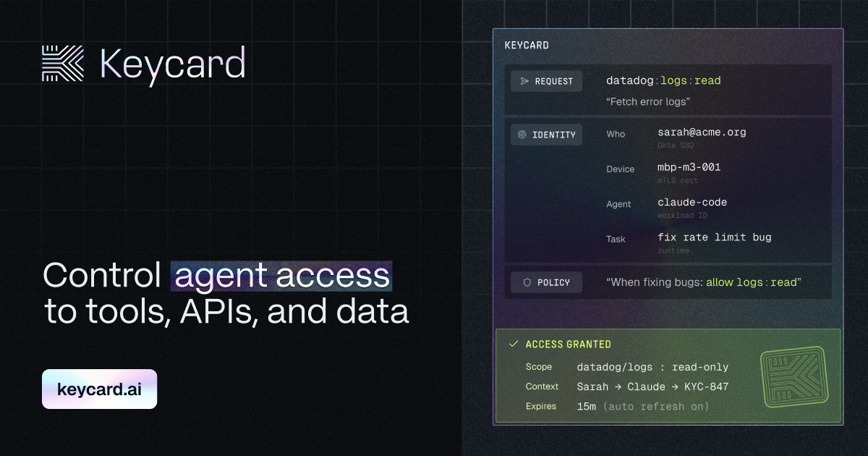Click the Keycard wordmark text
Screen dimensions: 868x456
(x=172, y=64)
